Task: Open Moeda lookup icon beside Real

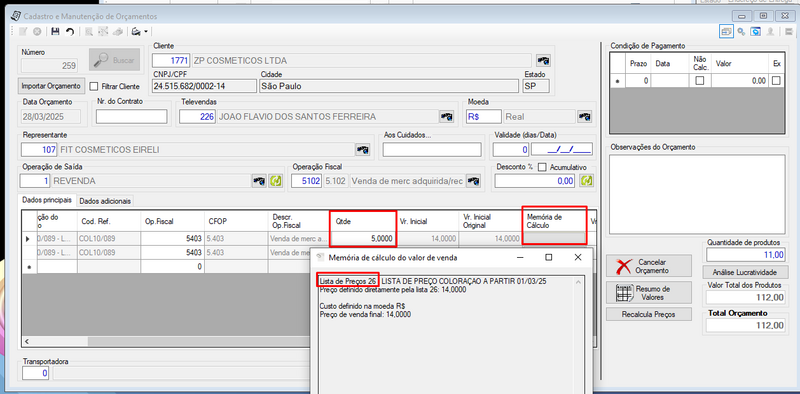Action: click(584, 117)
